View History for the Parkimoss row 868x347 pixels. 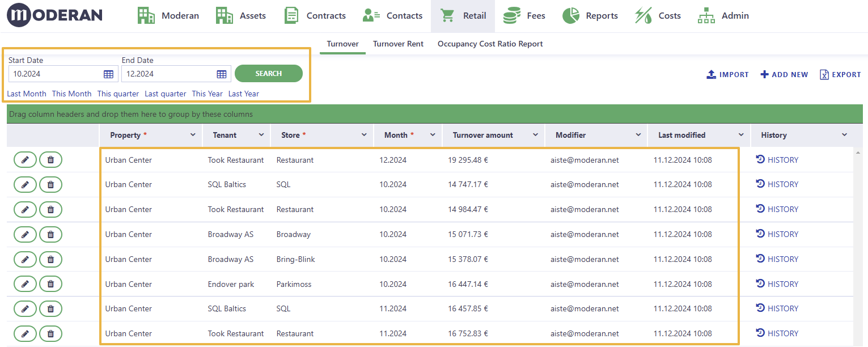point(777,284)
